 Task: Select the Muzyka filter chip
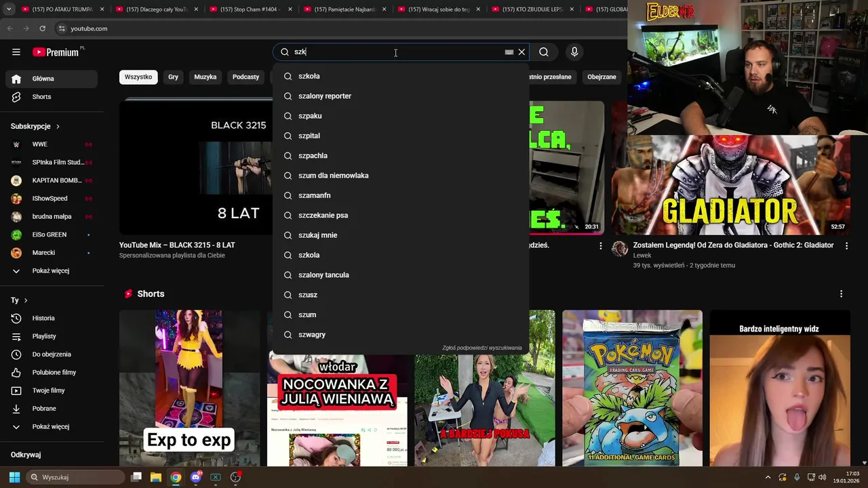tap(205, 77)
